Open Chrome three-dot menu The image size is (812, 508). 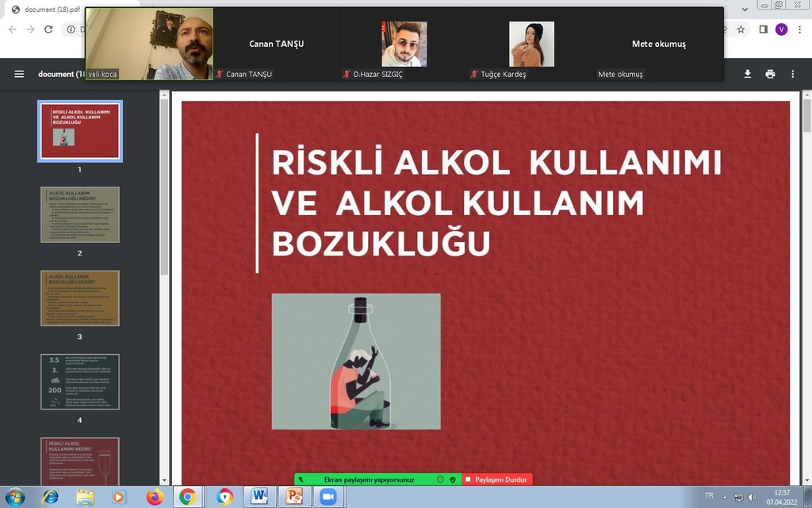(799, 29)
